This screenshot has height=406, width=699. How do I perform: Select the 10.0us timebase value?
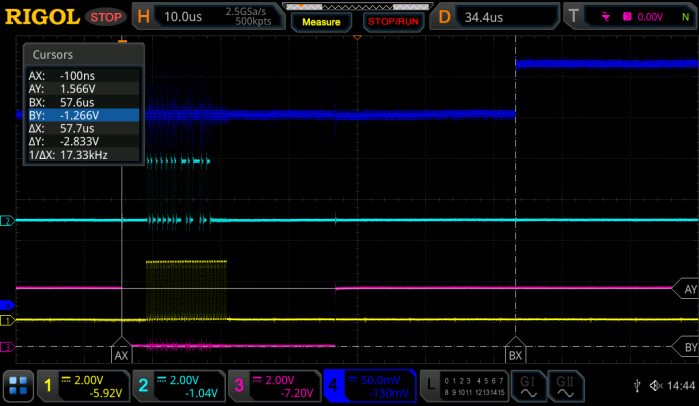(x=183, y=17)
